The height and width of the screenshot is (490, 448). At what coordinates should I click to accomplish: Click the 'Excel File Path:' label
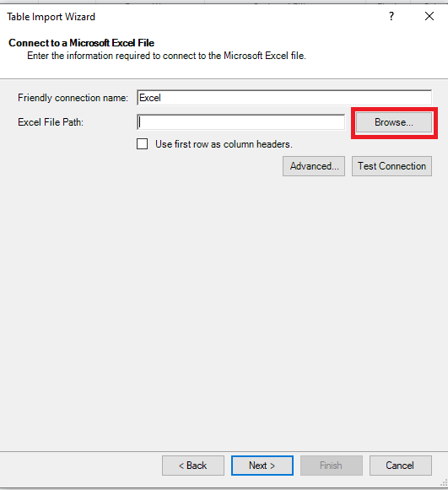[x=51, y=122]
